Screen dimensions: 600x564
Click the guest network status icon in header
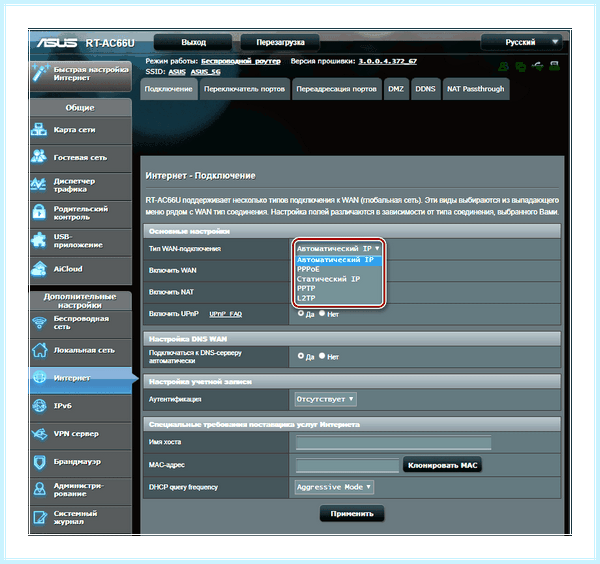coord(503,67)
